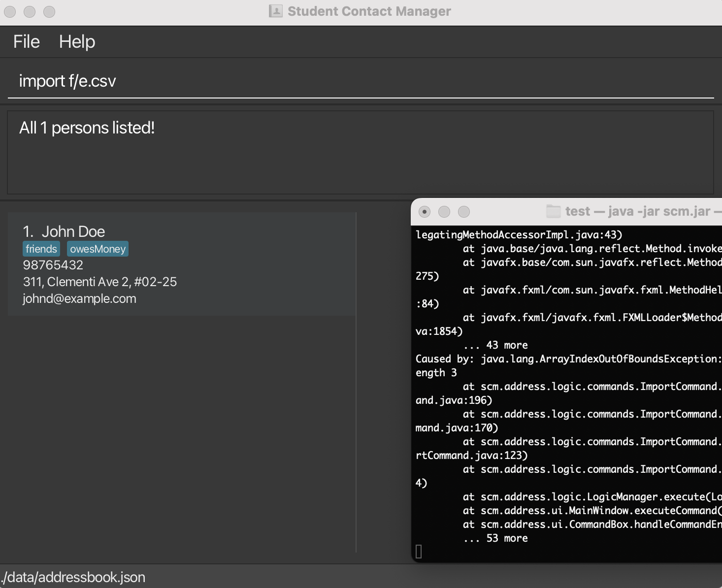
Task: Click the friends tag on John Doe
Action: coord(41,249)
